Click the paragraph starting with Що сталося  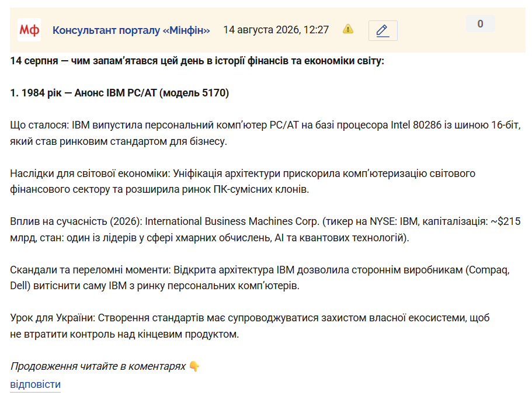pyautogui.click(x=265, y=133)
